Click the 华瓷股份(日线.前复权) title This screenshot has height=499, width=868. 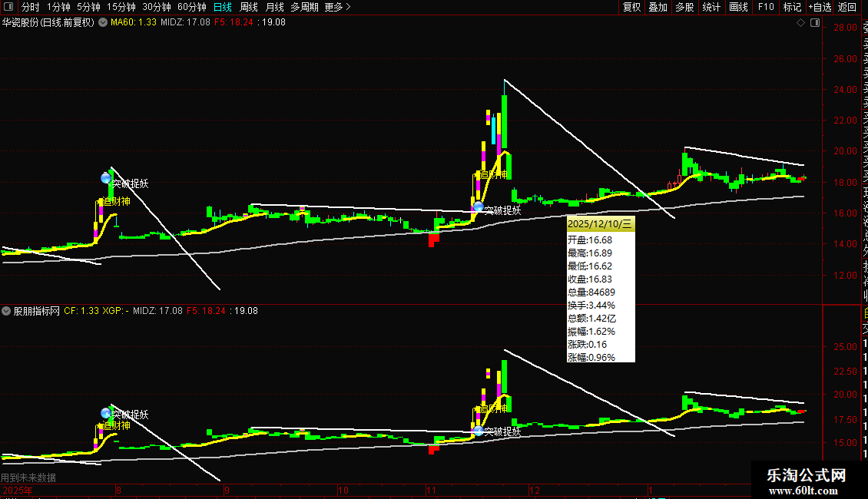(48, 23)
